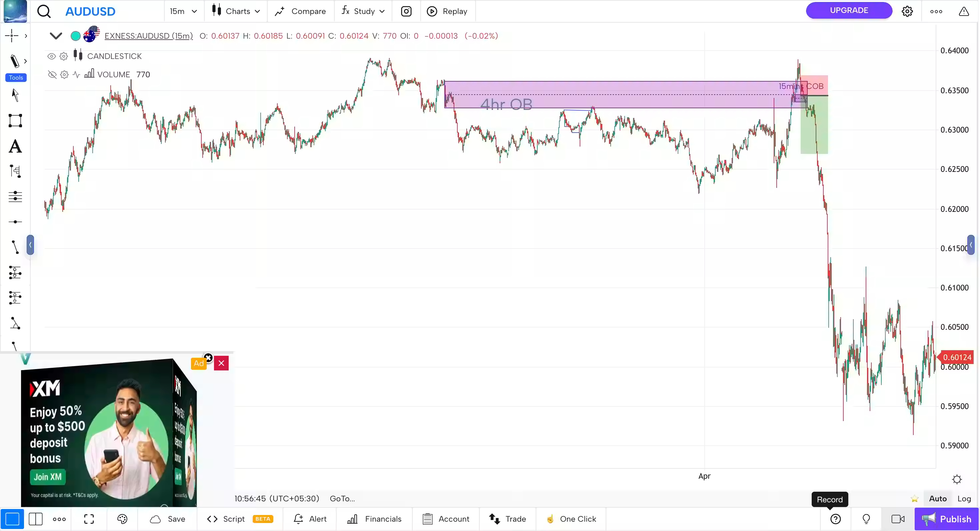Image resolution: width=980 pixels, height=531 pixels.
Task: Dismiss the XM advertisement popup
Action: 221,363
